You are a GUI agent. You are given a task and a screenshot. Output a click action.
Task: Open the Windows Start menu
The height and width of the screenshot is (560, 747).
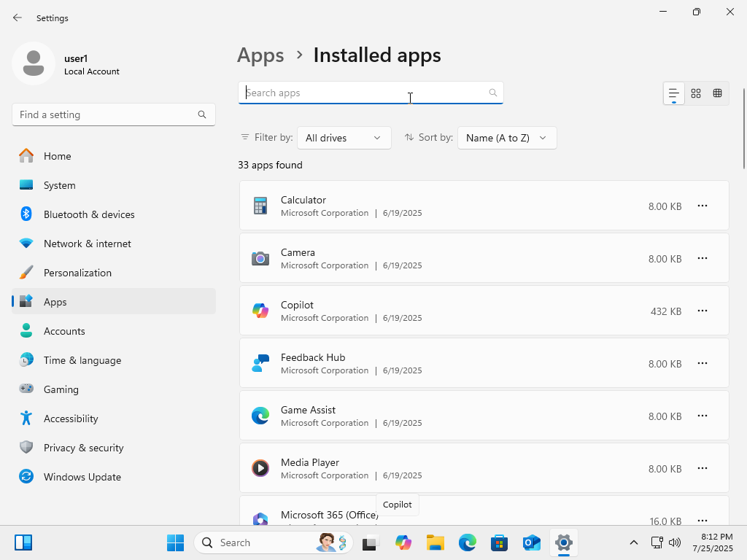coord(175,542)
